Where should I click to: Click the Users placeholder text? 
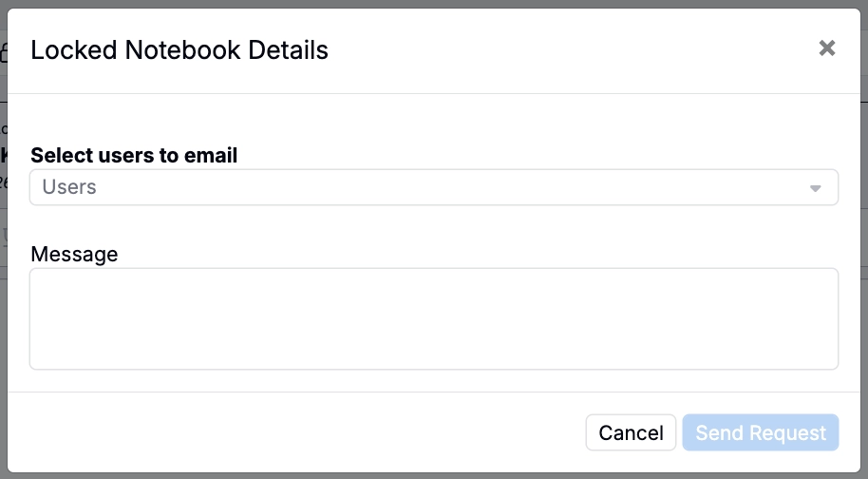69,187
